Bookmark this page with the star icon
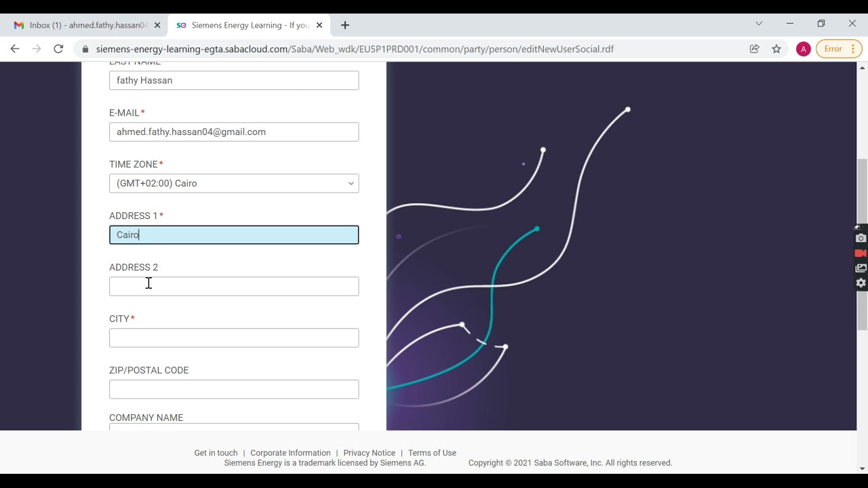This screenshot has width=868, height=488. tap(776, 49)
